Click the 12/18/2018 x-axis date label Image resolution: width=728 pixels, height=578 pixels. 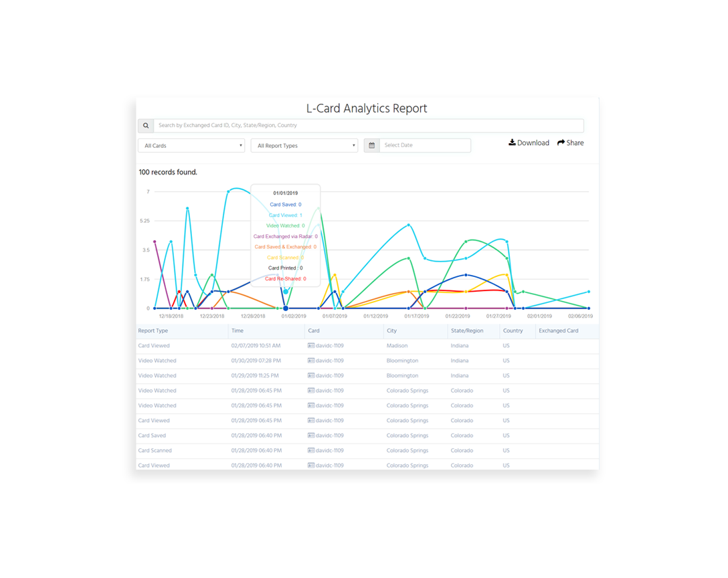pos(171,316)
